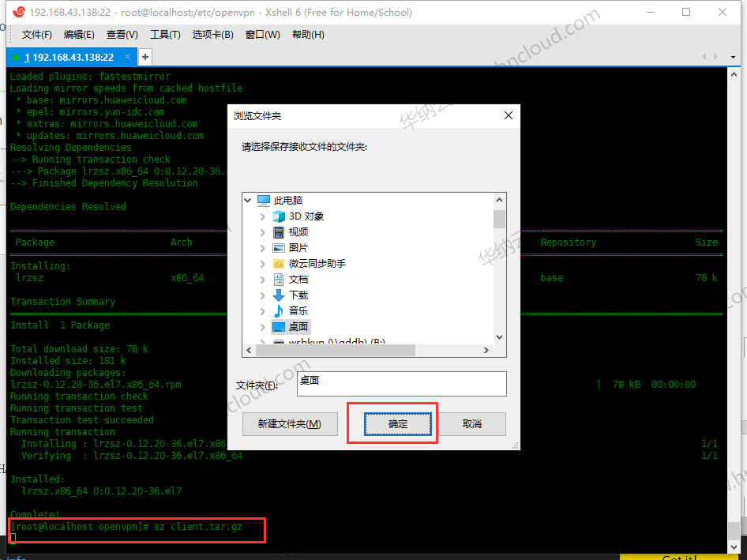Image resolution: width=747 pixels, height=560 pixels.
Task: Go to the previous tab using the left arrow
Action: click(x=704, y=57)
